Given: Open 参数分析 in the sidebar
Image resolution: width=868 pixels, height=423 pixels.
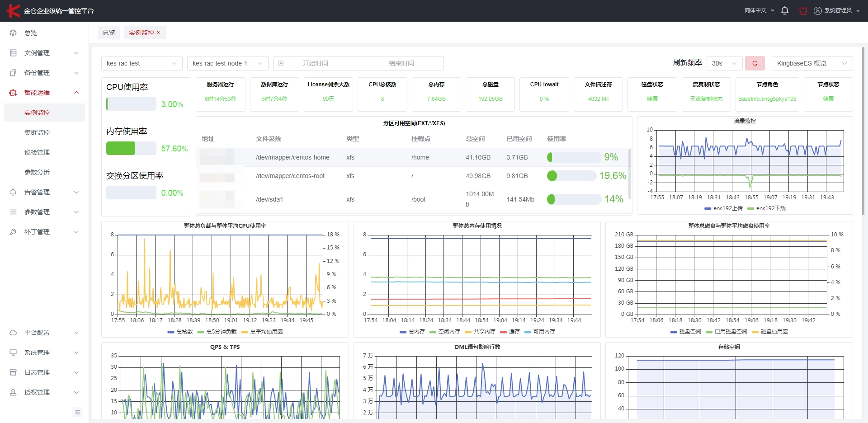Looking at the screenshot, I should pos(37,172).
